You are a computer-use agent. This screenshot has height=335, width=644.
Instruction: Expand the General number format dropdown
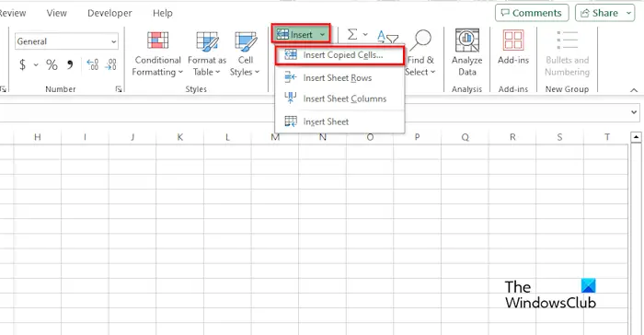click(x=113, y=41)
